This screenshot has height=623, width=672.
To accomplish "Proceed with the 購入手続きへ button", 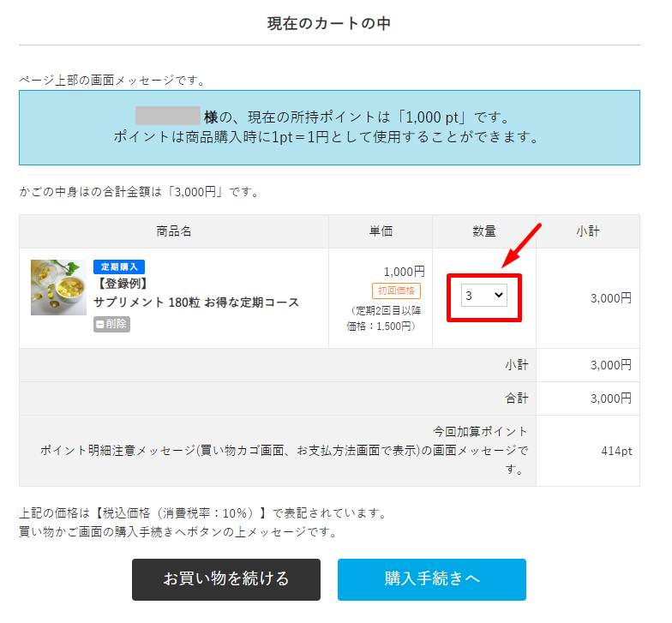I will click(431, 579).
